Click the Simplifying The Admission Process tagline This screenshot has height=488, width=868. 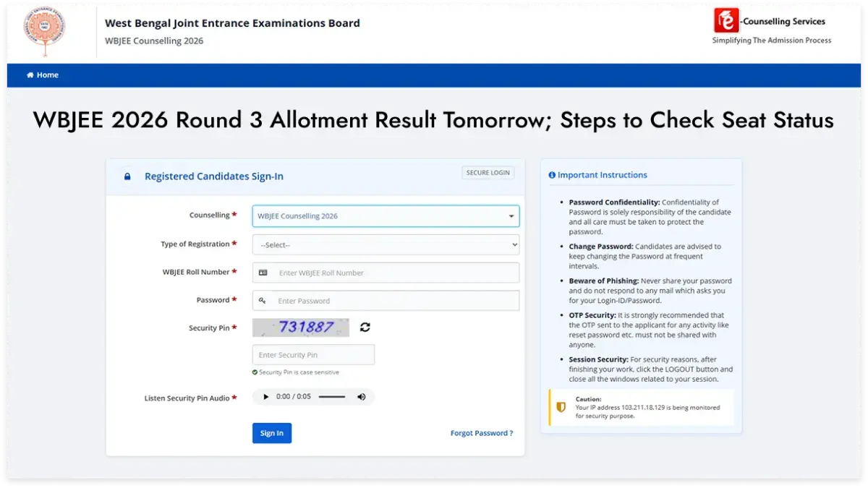772,40
